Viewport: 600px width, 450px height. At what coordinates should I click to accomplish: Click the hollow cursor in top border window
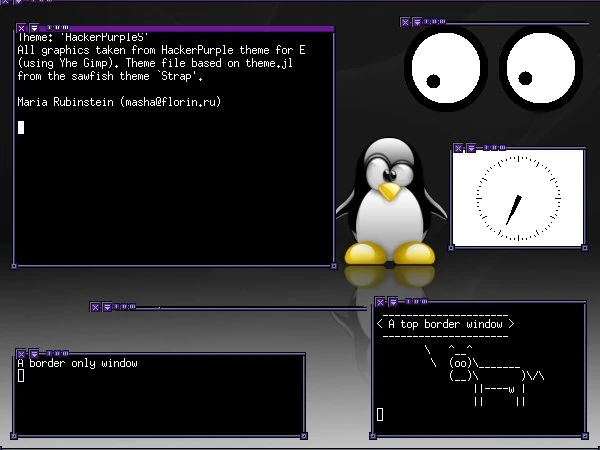380,414
